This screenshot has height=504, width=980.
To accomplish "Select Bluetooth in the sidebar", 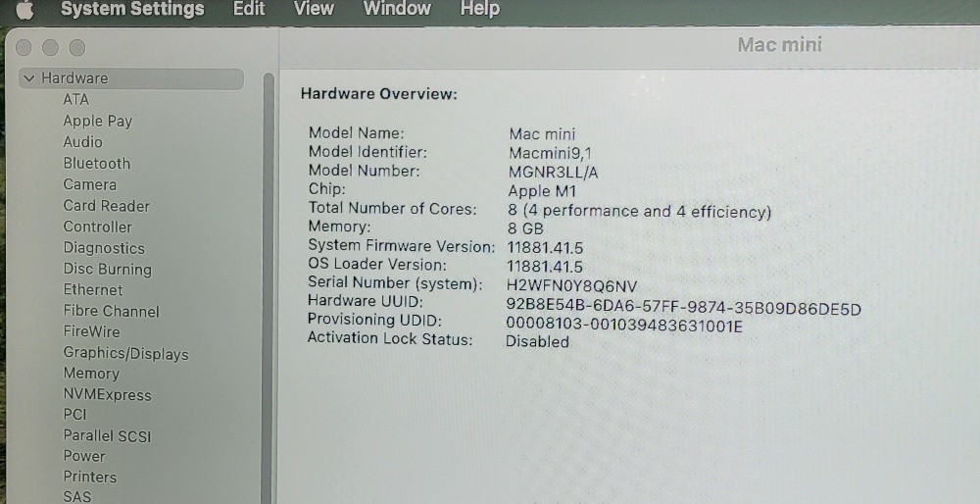I will pos(97,163).
